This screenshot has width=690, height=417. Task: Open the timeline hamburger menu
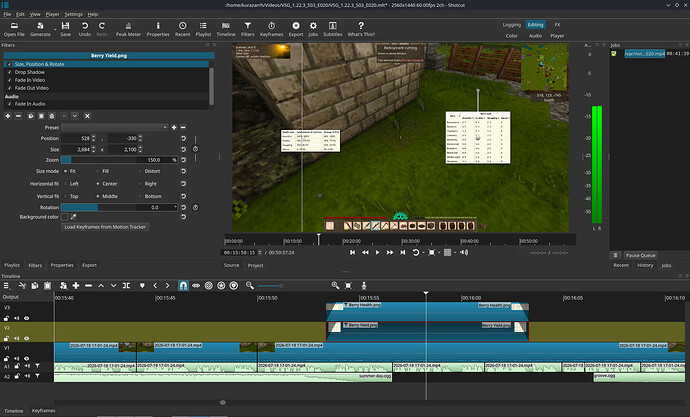(7, 285)
